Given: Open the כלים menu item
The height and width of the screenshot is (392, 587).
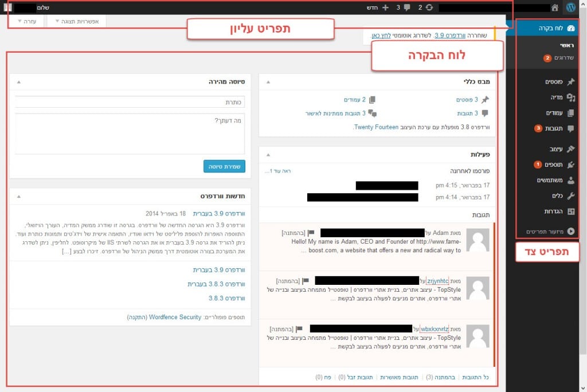Looking at the screenshot, I should pyautogui.click(x=557, y=196).
